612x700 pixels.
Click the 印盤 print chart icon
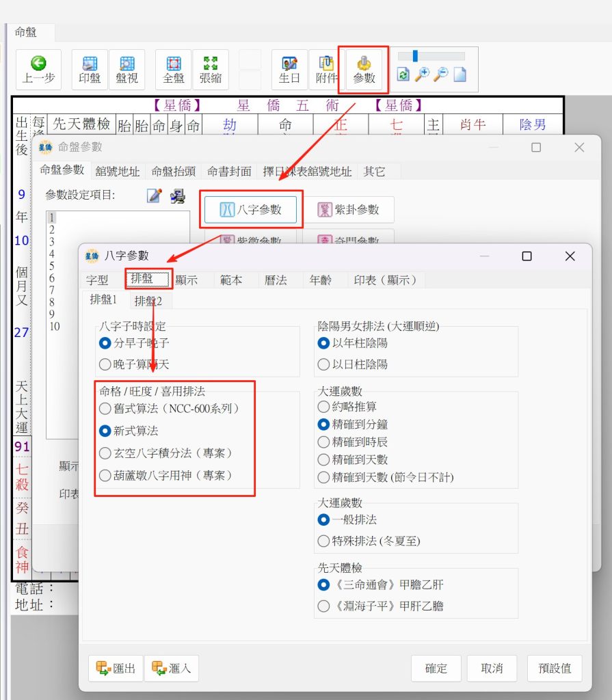click(90, 70)
